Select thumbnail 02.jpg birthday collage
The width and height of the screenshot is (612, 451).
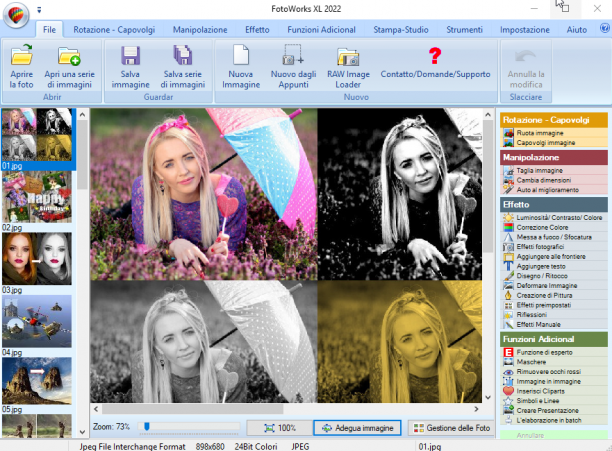pyautogui.click(x=37, y=197)
